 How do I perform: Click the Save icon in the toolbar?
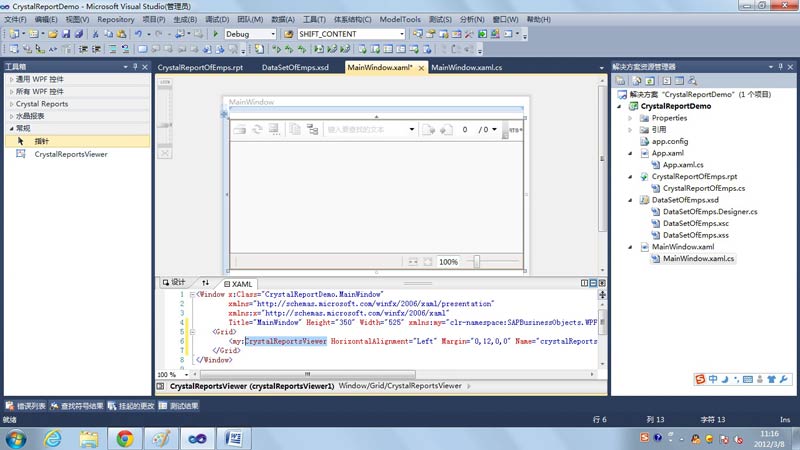pos(66,34)
